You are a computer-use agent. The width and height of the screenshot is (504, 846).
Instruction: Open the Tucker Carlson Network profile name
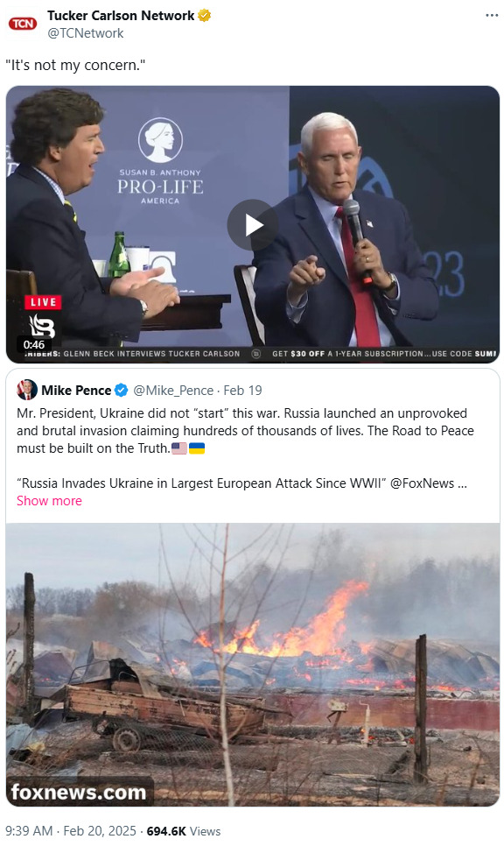click(121, 16)
